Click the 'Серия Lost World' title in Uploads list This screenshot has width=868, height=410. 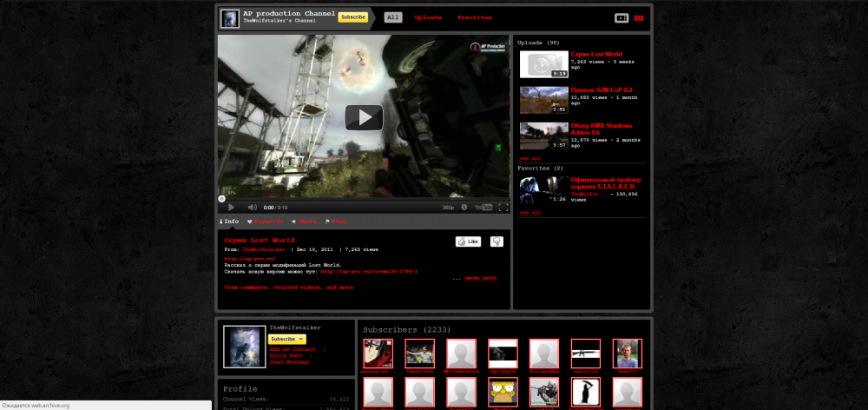tap(596, 55)
